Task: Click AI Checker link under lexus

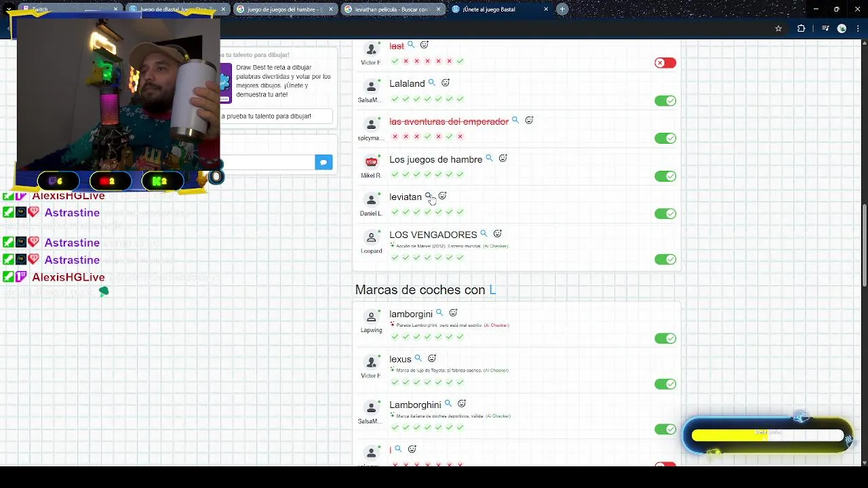Action: point(496,371)
